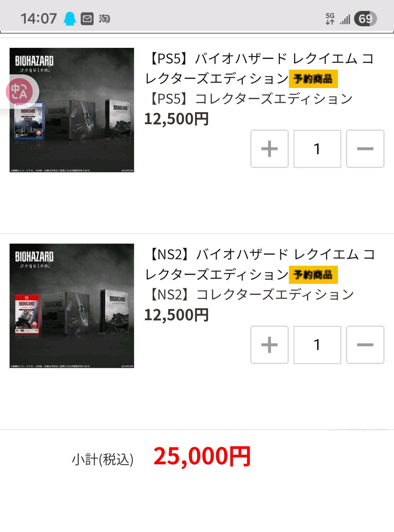This screenshot has height=532, width=394.
Task: Tap the NS2 item's 予約商品 yellow badge
Action: pyautogui.click(x=313, y=275)
